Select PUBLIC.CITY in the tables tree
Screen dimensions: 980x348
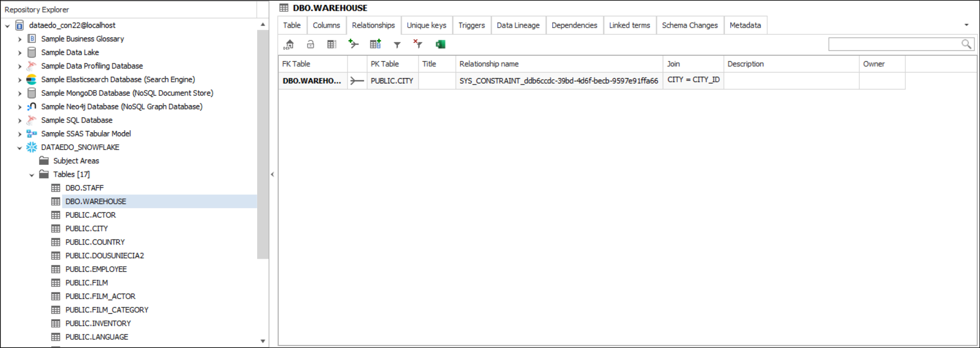tap(87, 229)
